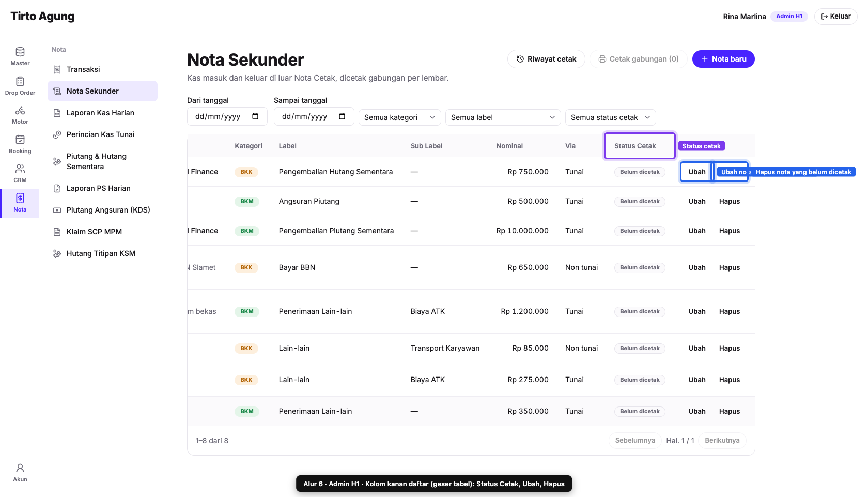This screenshot has height=497, width=868.
Task: Create a Nota baru
Action: (723, 59)
